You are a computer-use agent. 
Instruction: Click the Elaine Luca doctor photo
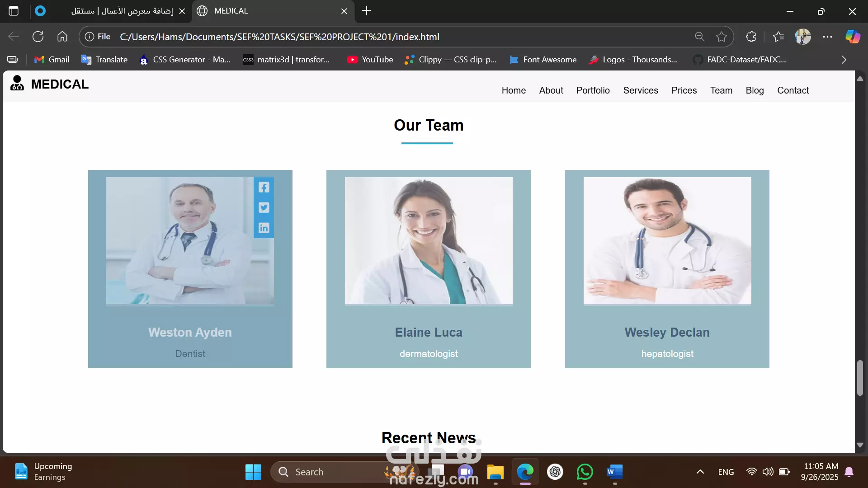429,240
